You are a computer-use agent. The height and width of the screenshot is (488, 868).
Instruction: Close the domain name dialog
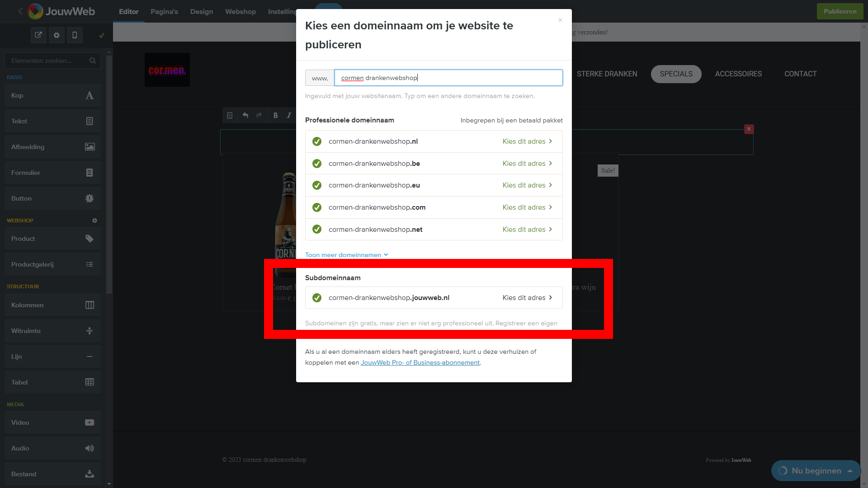[560, 20]
